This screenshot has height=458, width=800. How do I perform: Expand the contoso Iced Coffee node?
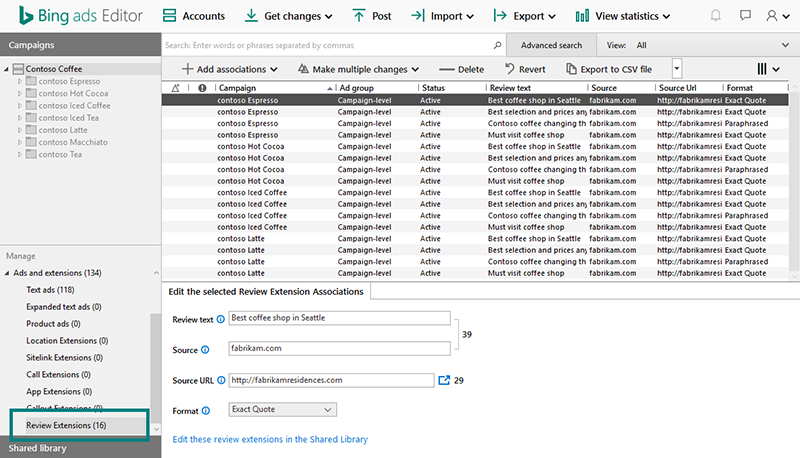20,106
